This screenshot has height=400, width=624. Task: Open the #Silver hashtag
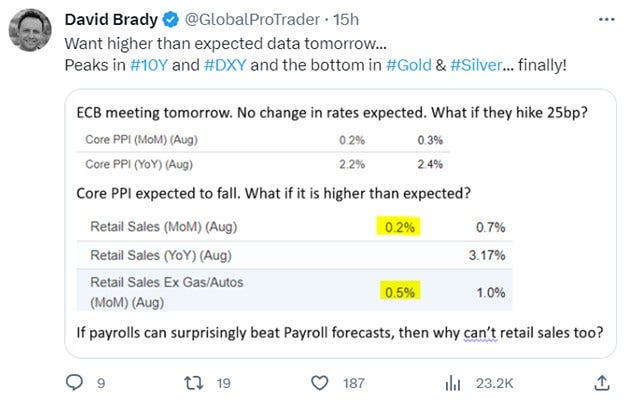476,65
